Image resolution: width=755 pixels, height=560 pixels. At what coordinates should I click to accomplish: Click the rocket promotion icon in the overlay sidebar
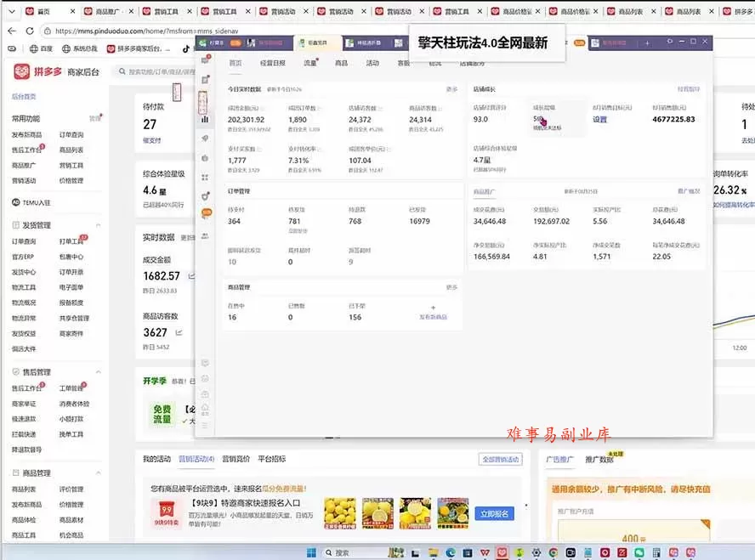[205, 139]
